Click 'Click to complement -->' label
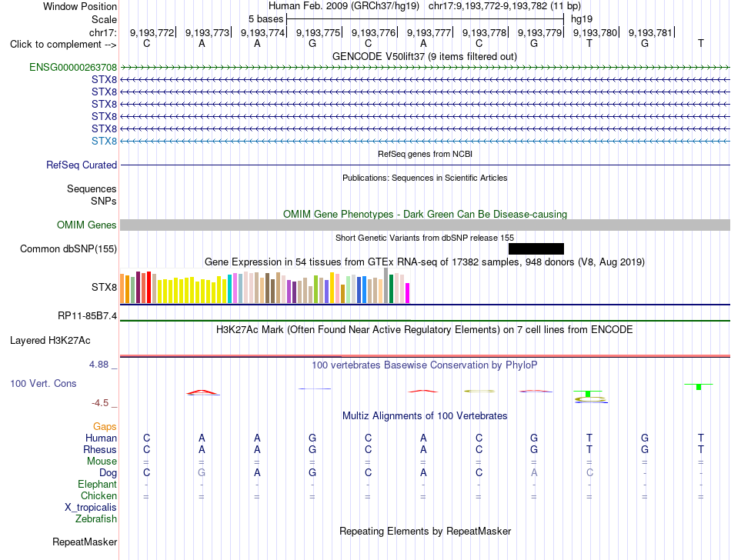The height and width of the screenshot is (560, 731). (63, 45)
